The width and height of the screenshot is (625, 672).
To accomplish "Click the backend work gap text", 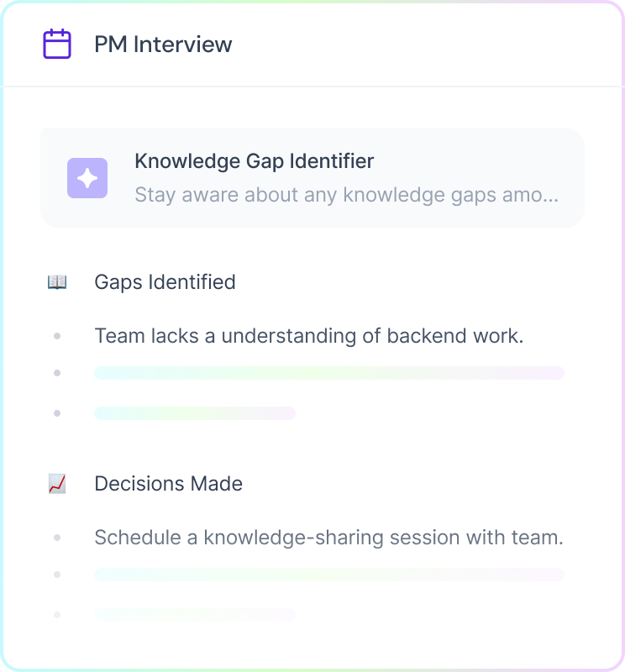I will pyautogui.click(x=310, y=335).
